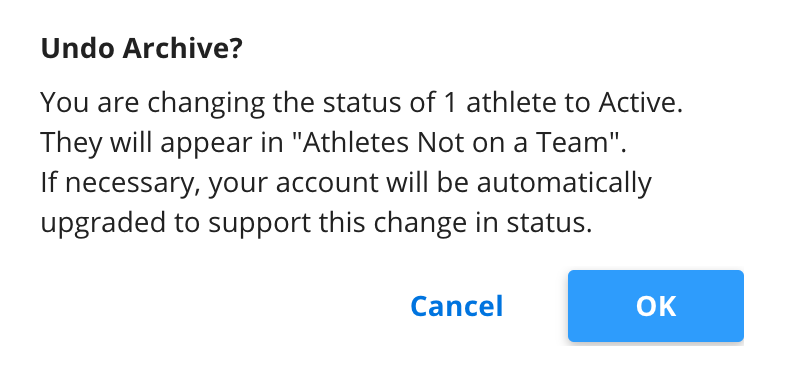
Task: Click the word "Active" in the message
Action: 640,103
